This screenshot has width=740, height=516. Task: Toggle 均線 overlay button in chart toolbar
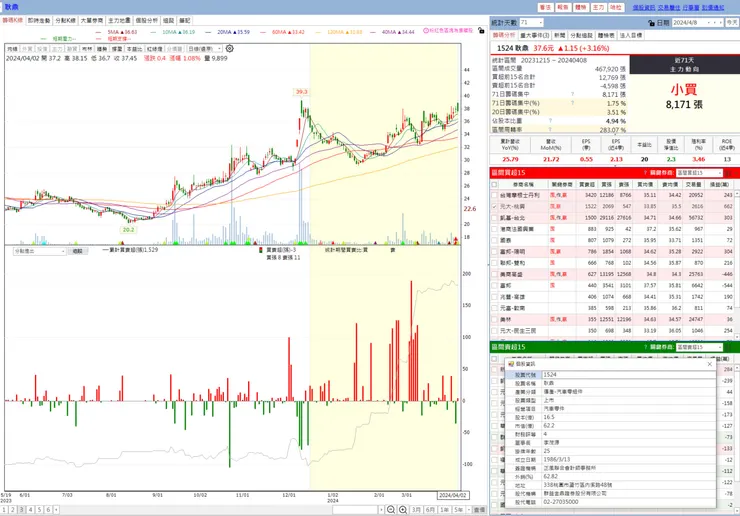tap(12, 49)
